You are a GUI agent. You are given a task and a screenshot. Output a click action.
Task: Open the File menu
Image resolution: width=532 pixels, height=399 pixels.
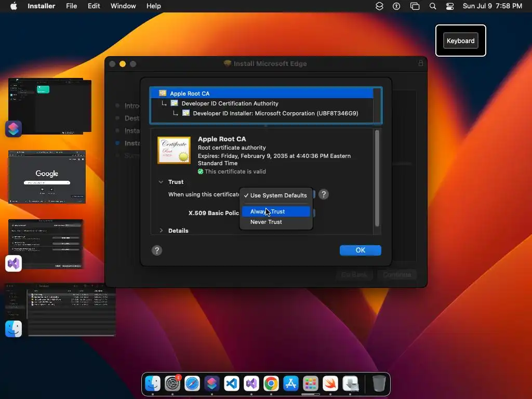tap(71, 6)
